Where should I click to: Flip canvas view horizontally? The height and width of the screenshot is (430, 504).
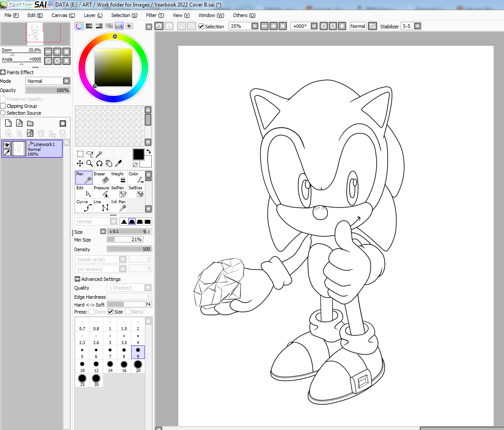pyautogui.click(x=372, y=26)
